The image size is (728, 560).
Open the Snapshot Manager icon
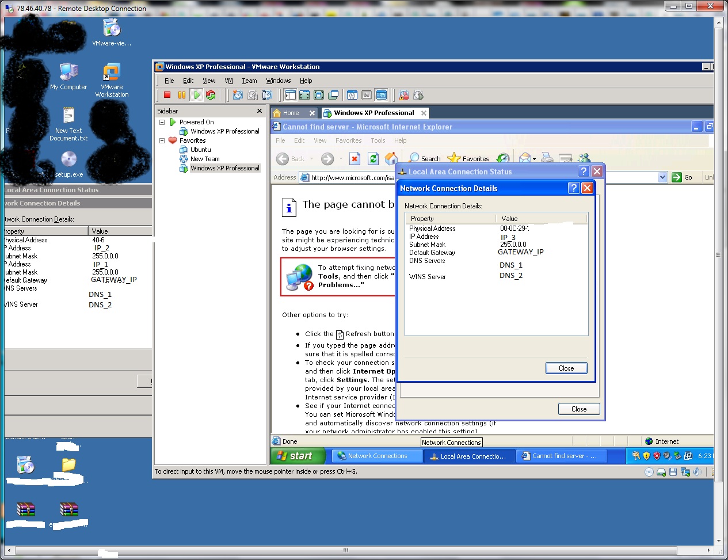[x=266, y=95]
